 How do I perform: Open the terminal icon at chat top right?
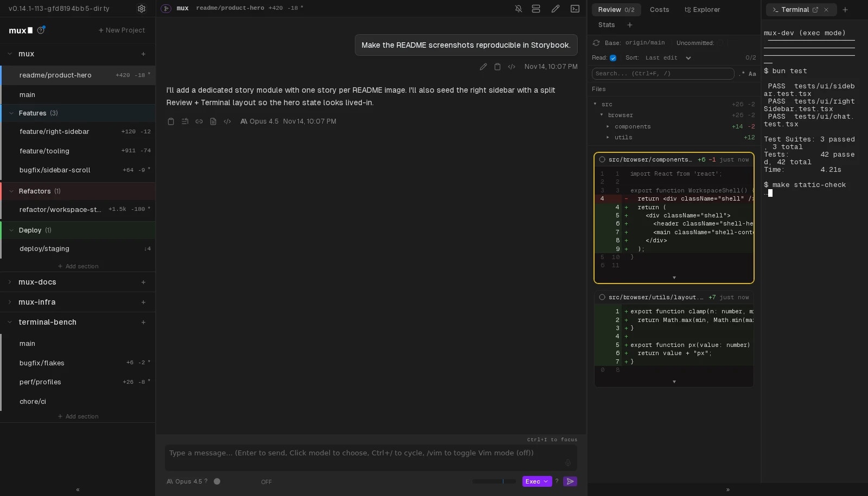[575, 9]
